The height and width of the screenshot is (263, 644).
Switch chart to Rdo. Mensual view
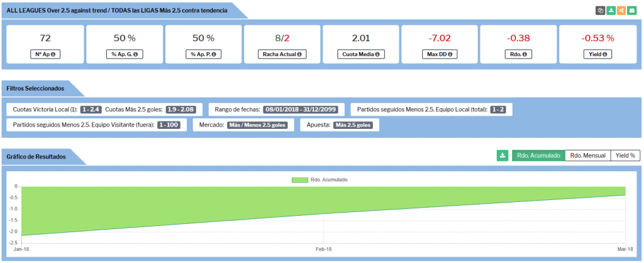coord(587,155)
